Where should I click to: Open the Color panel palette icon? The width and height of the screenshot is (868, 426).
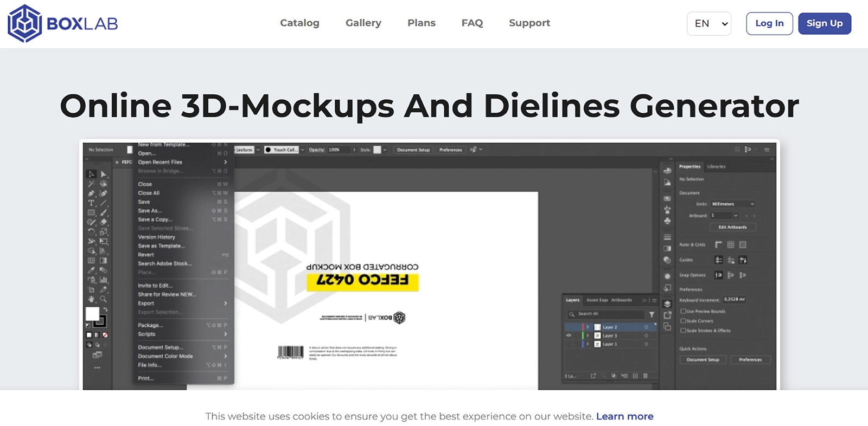click(667, 171)
